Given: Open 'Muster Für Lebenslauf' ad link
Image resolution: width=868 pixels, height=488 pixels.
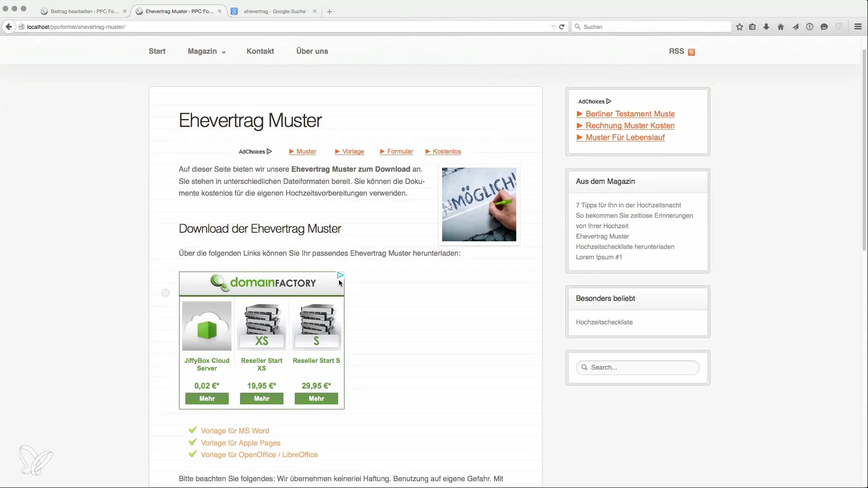Looking at the screenshot, I should [x=620, y=137].
